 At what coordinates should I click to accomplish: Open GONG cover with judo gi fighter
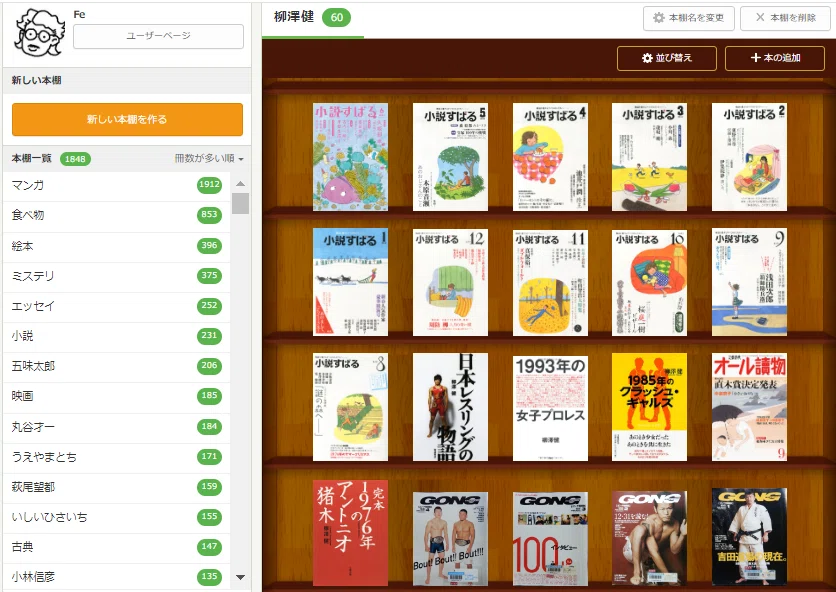tap(749, 537)
